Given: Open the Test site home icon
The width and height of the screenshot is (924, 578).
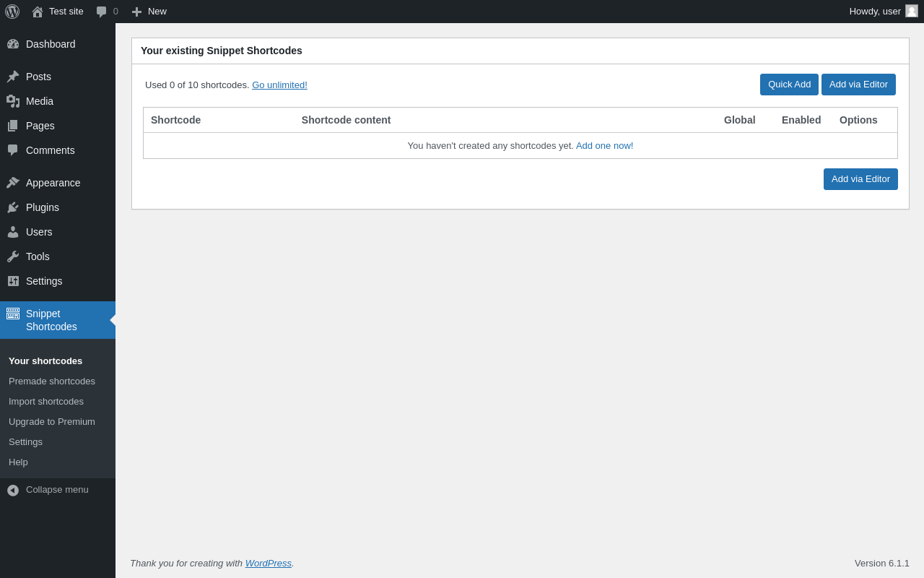Looking at the screenshot, I should click(38, 12).
